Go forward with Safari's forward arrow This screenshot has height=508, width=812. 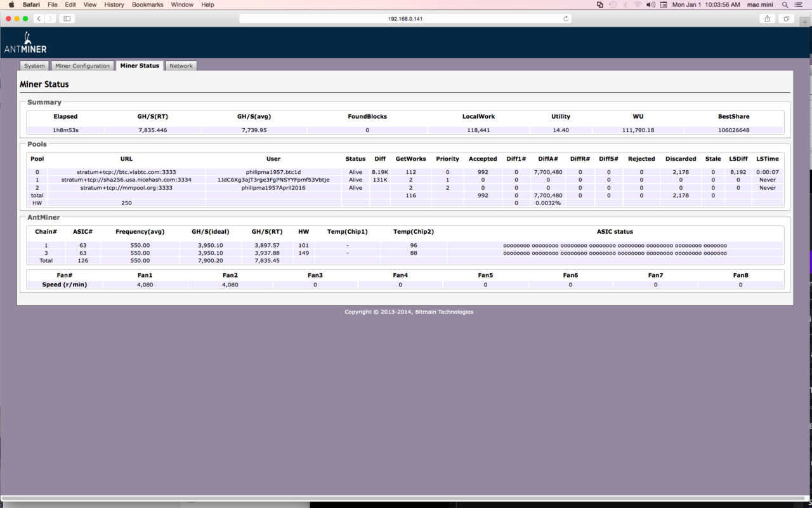[51, 18]
